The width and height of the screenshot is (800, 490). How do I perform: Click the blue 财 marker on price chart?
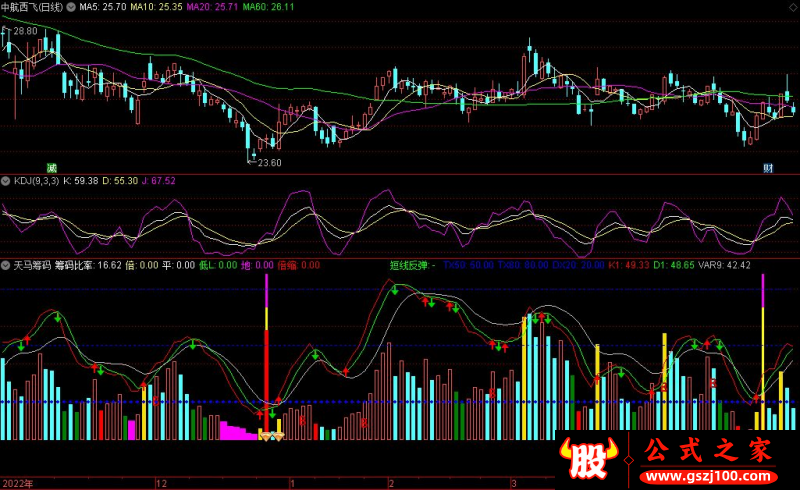(768, 166)
